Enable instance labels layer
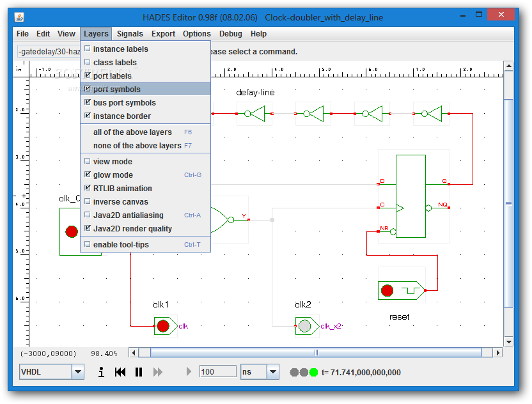The image size is (532, 404). 146,49
